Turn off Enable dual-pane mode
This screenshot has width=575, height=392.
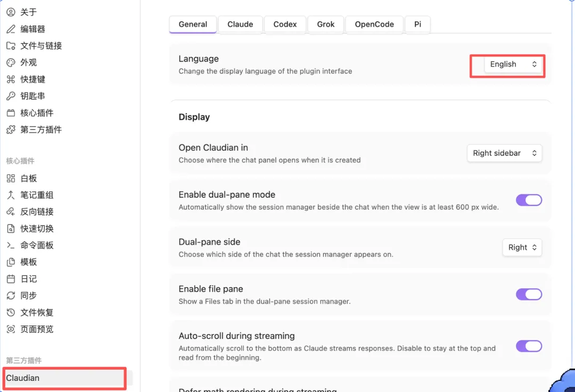coord(529,200)
